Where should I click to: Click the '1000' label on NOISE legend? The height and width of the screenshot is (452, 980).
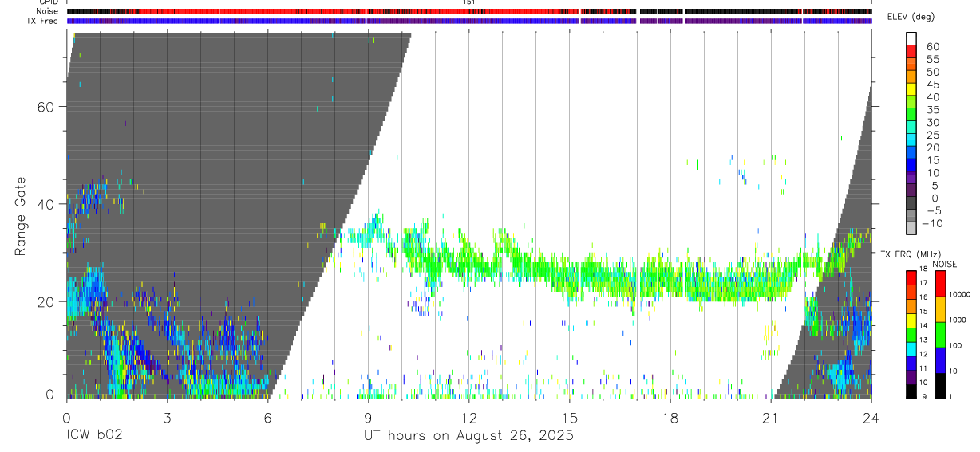coord(959,320)
